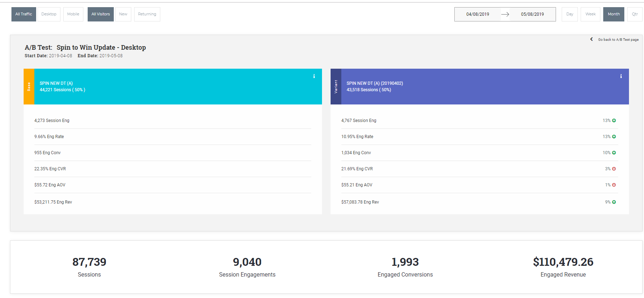Select the All Traffic filter
The height and width of the screenshot is (298, 644).
[24, 14]
